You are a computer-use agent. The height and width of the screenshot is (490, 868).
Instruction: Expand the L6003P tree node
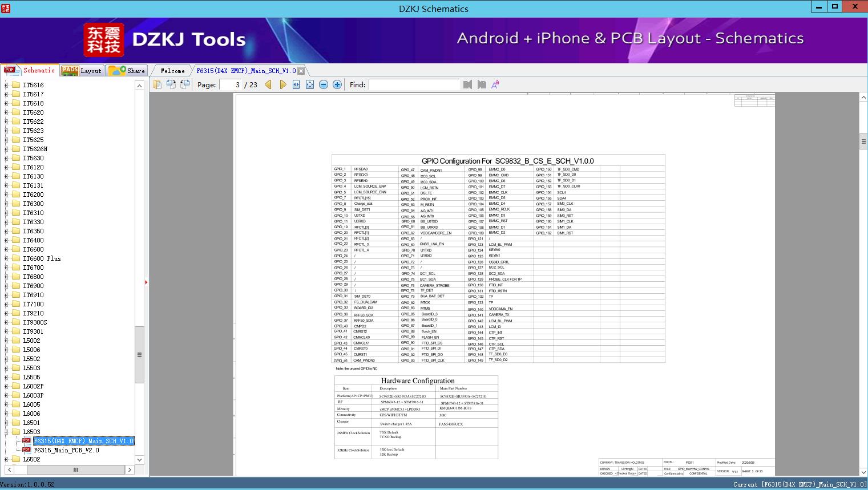7,395
